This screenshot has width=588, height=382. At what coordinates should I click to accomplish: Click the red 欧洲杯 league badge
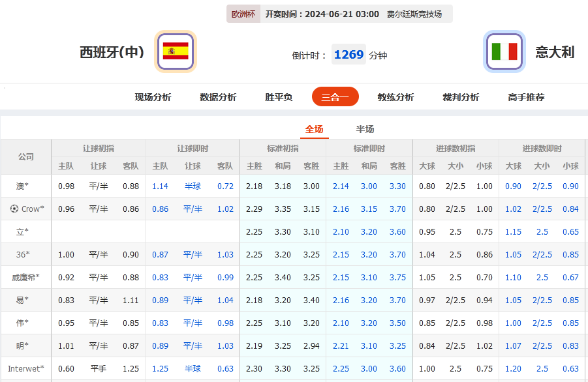[243, 13]
